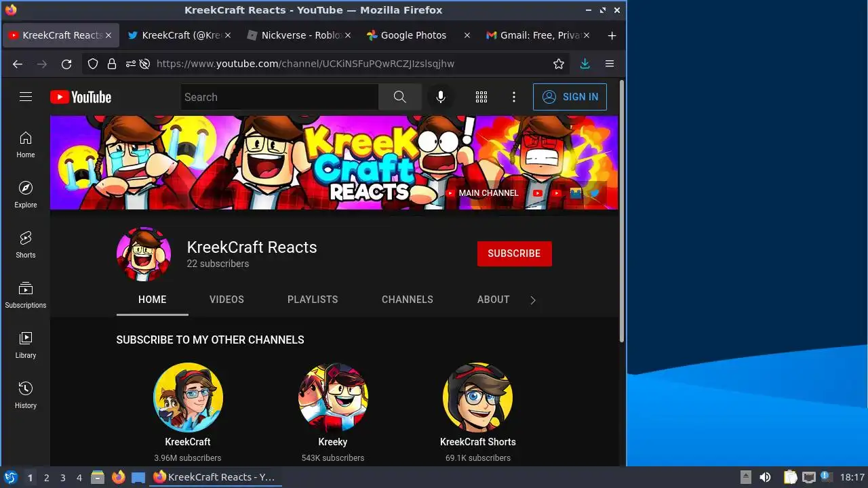The width and height of the screenshot is (868, 488).
Task: Click the show desktop taskbar icon
Action: [138, 477]
